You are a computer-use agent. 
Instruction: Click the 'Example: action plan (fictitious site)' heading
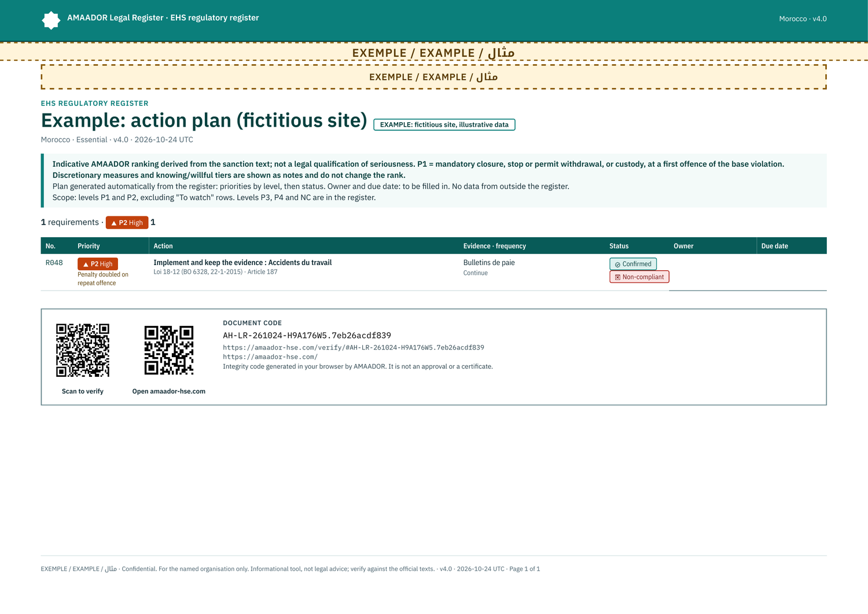pos(204,120)
